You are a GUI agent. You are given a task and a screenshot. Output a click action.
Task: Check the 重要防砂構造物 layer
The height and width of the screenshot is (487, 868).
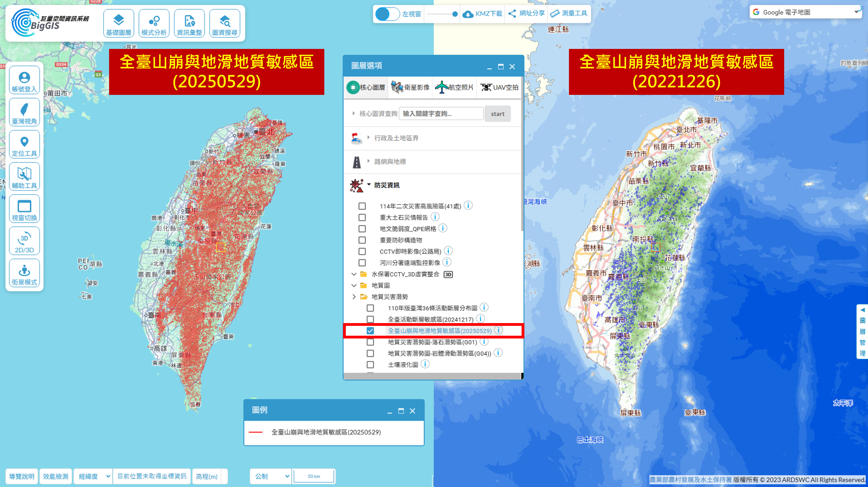coord(362,240)
